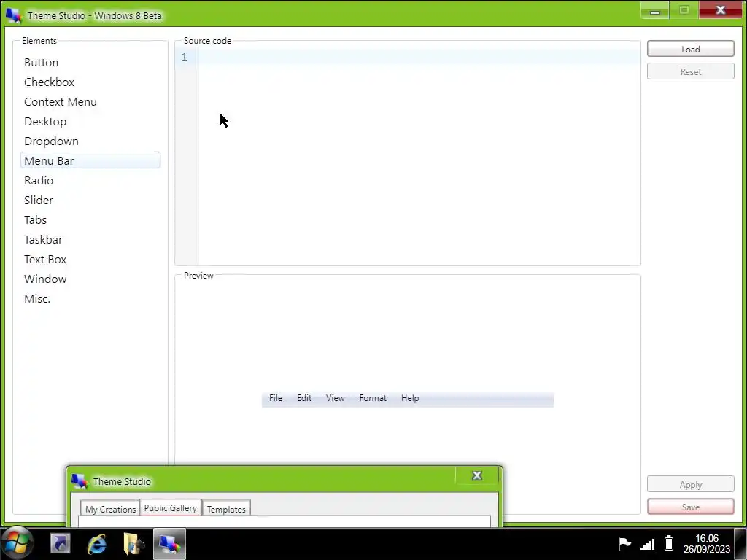Viewport: 747px width, 560px height.
Task: Click the Save button
Action: pyautogui.click(x=690, y=507)
